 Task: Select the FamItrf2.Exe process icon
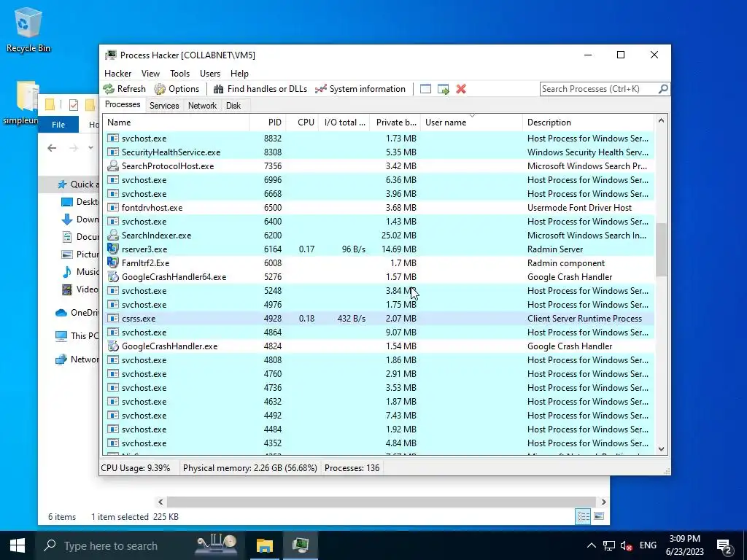(113, 262)
